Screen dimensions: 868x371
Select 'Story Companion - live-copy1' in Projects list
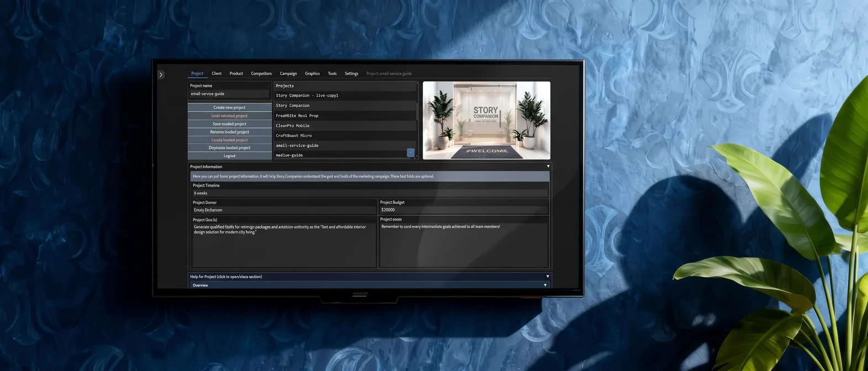pyautogui.click(x=345, y=96)
